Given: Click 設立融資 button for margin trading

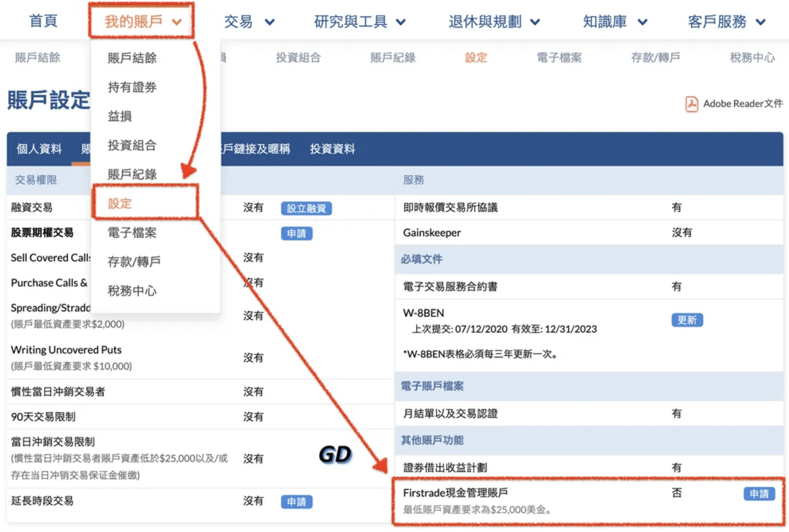Looking at the screenshot, I should point(306,208).
